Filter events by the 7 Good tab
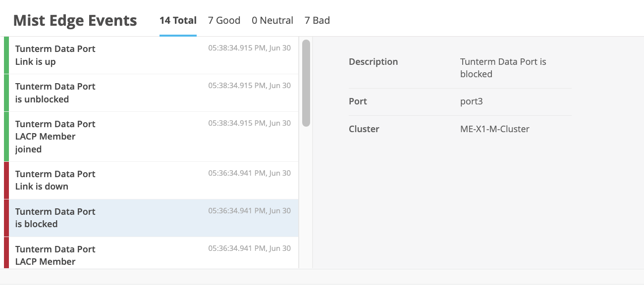This screenshot has height=288, width=644. pyautogui.click(x=224, y=20)
